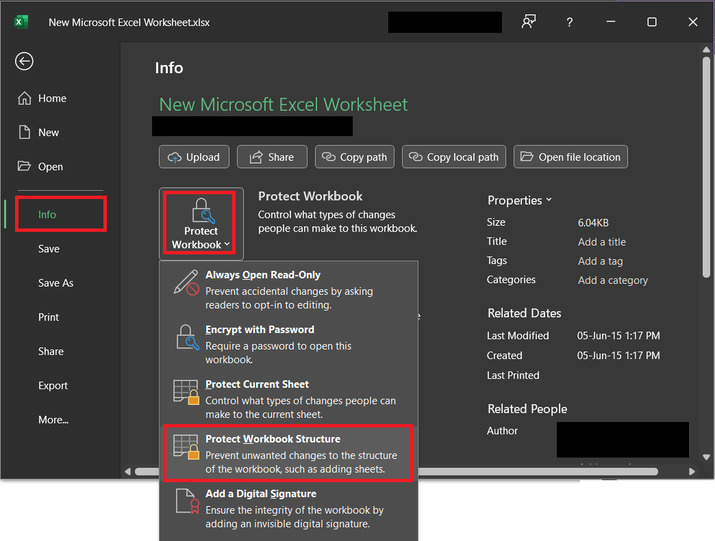715x541 pixels.
Task: Click the sheet lock icon for Protect Current Sheet
Action: click(x=186, y=392)
